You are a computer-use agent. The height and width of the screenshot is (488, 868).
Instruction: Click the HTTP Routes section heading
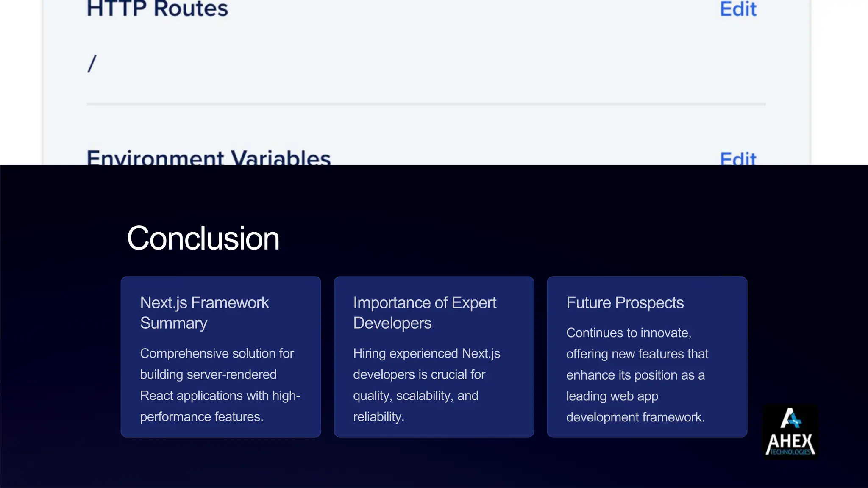(157, 9)
